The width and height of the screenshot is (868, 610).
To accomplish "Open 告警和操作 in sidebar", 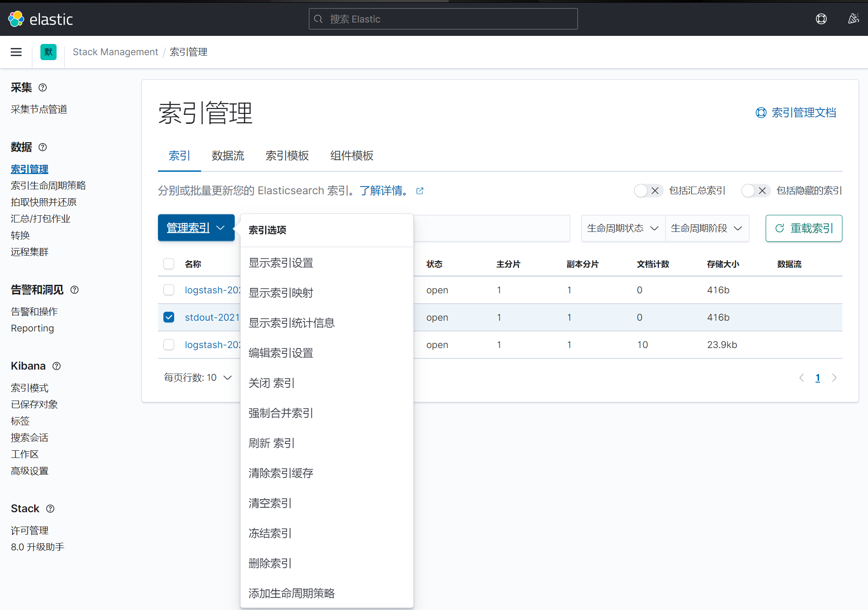I will pyautogui.click(x=35, y=312).
